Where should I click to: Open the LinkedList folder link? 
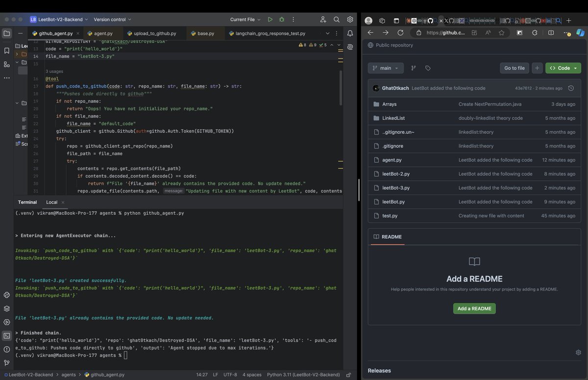(x=393, y=118)
